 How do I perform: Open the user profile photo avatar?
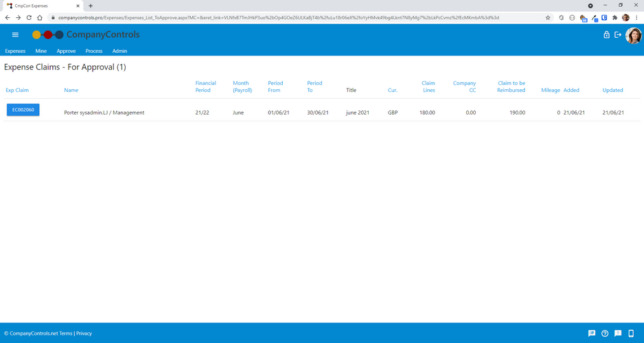click(633, 35)
